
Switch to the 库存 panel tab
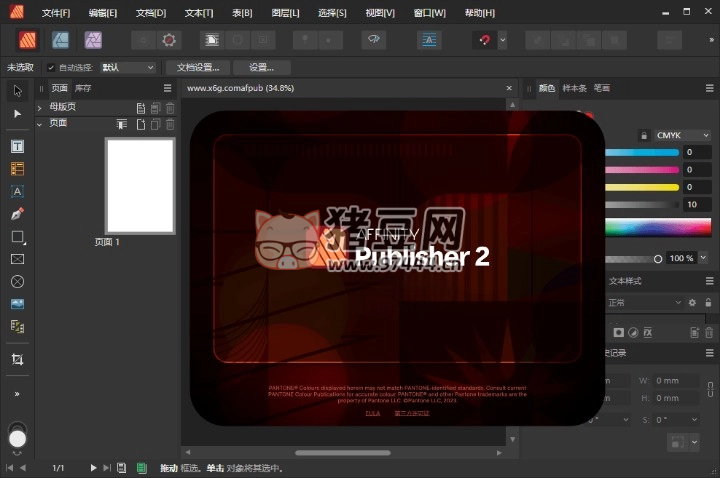pos(83,88)
